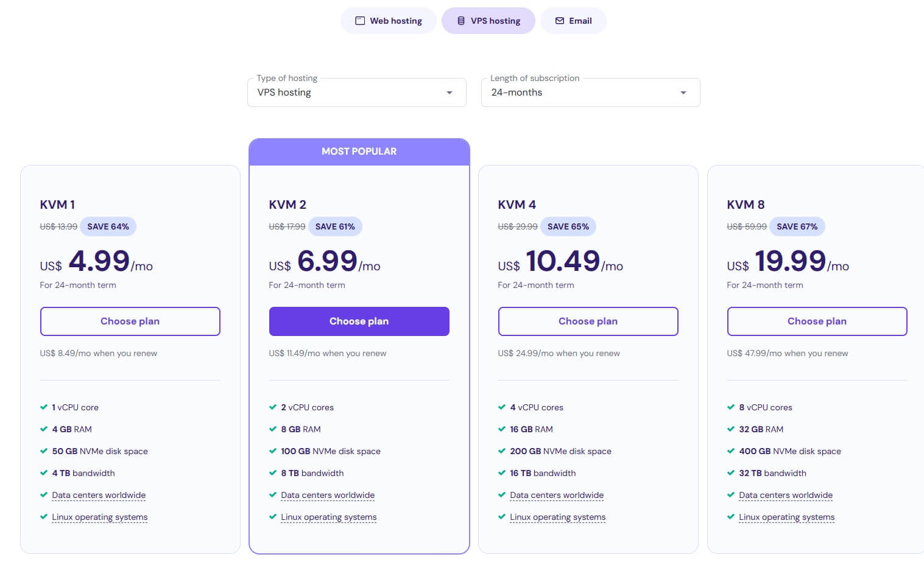The height and width of the screenshot is (585, 924).
Task: Click the SAVE 67% badge on KVM 8
Action: coord(797,226)
